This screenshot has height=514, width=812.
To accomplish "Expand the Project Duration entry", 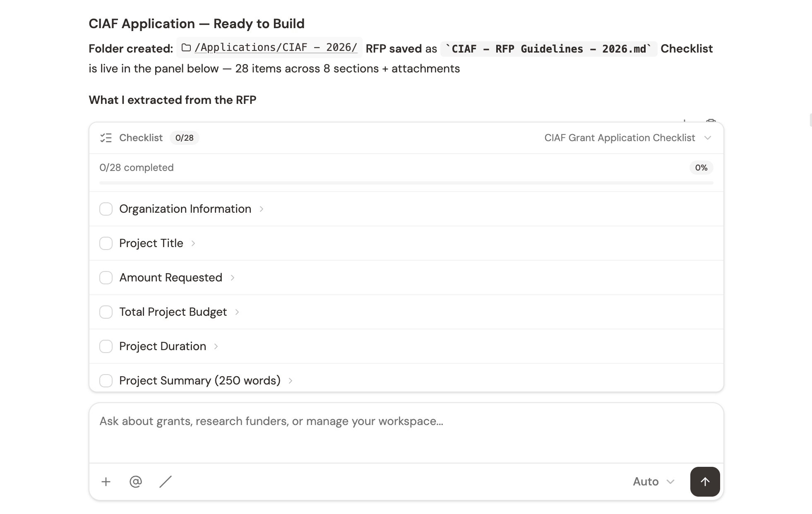I will tap(216, 346).
